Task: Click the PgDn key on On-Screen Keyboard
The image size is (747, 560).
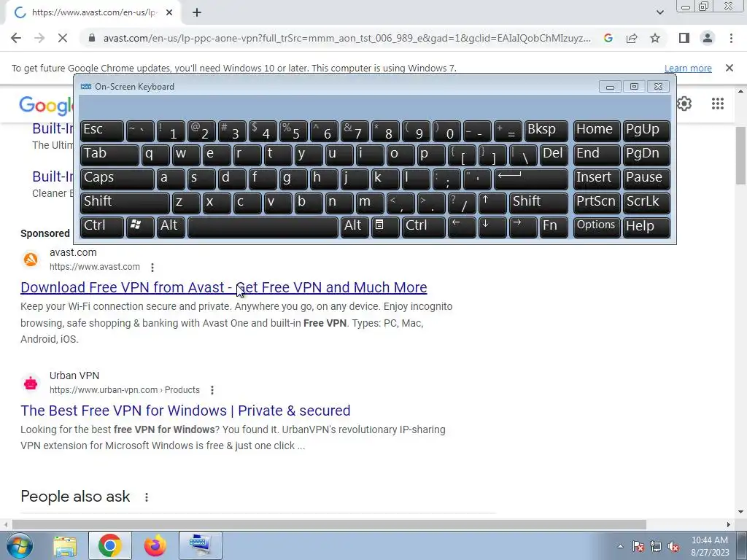Action: coord(646,155)
